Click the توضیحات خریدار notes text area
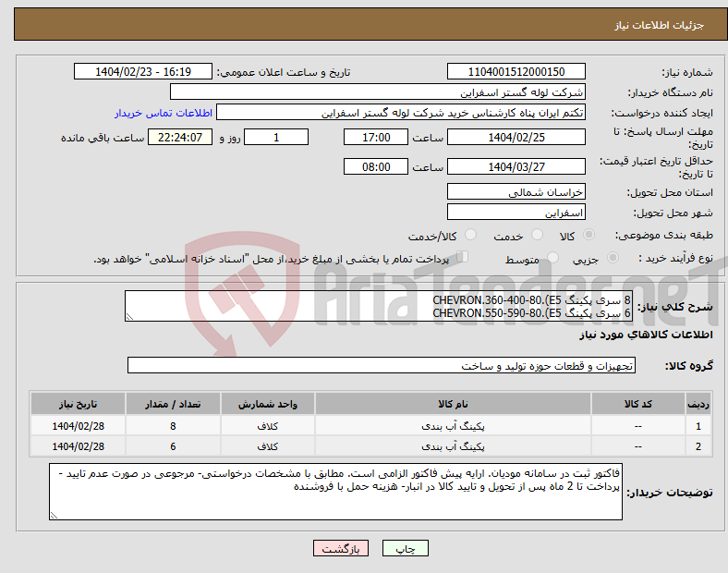The image size is (728, 573). click(x=335, y=492)
